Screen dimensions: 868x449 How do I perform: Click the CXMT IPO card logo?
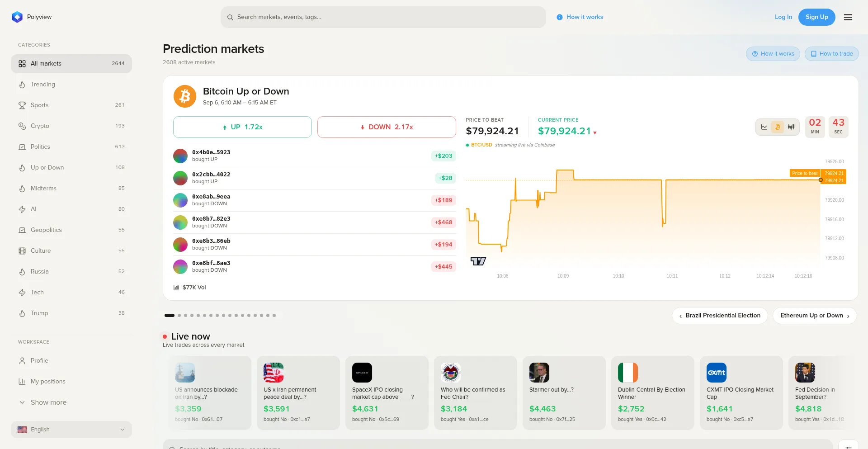tap(717, 373)
